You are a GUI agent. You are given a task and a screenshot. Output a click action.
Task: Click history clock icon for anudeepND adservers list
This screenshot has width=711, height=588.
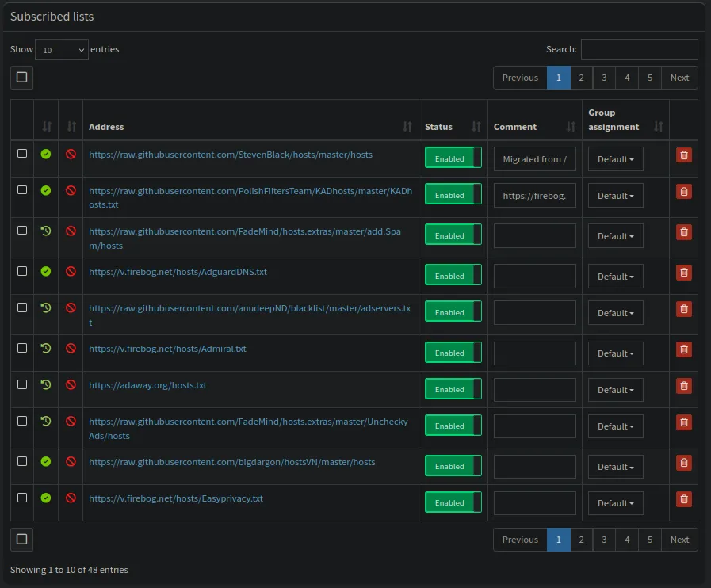[46, 307]
